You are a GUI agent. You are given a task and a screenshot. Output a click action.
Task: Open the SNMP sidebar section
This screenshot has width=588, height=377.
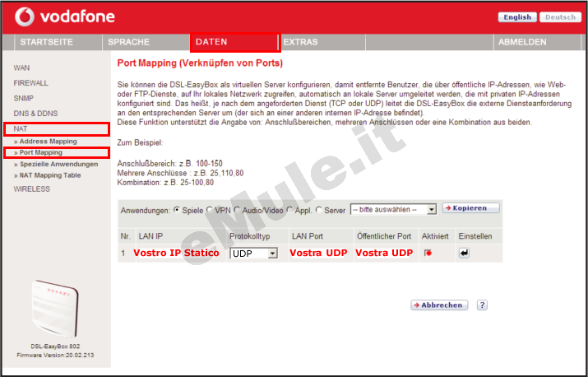click(x=24, y=99)
